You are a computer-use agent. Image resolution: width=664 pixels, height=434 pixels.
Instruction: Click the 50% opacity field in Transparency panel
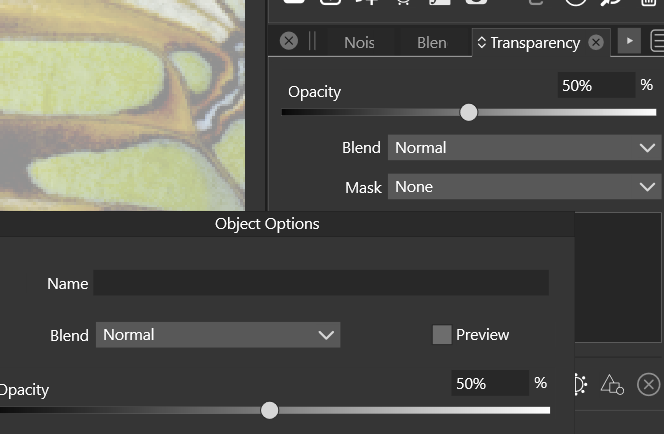point(595,86)
